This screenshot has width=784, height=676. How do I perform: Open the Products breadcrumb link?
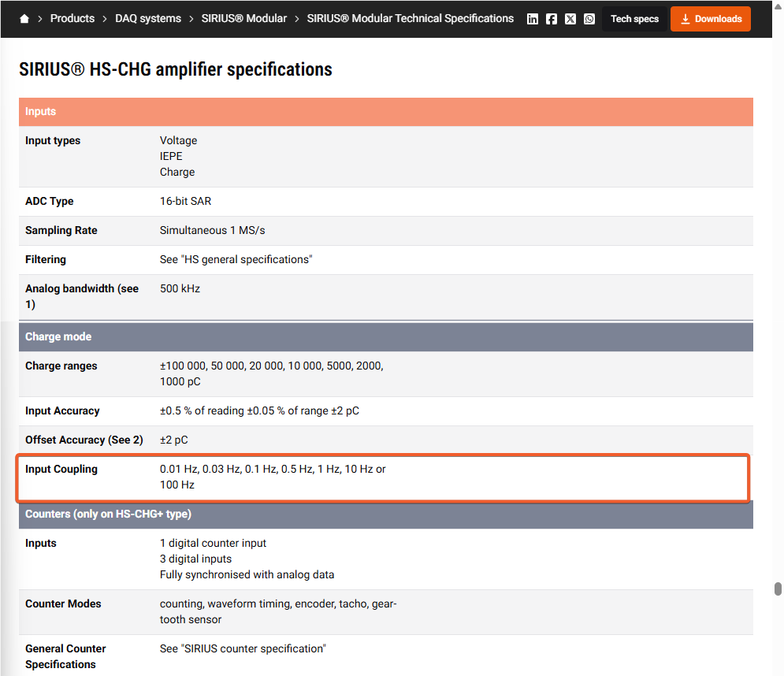72,18
